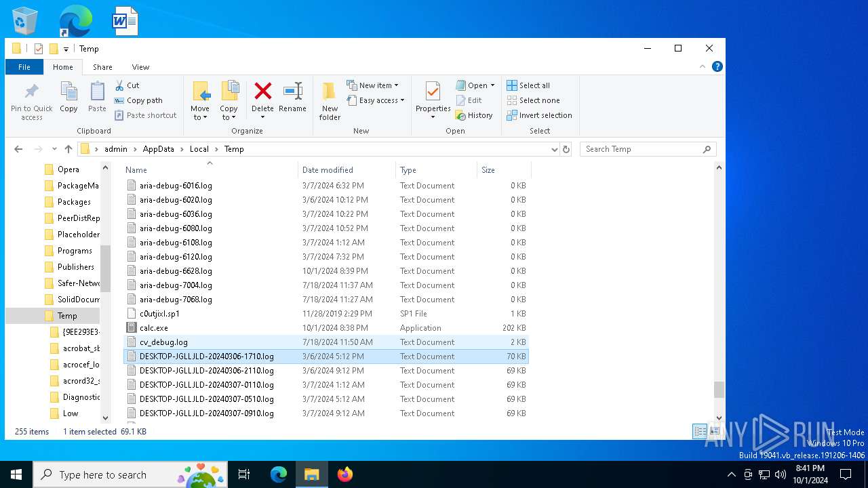The image size is (868, 488).
Task: Click the admin breadcrumb segment
Action: click(x=115, y=149)
